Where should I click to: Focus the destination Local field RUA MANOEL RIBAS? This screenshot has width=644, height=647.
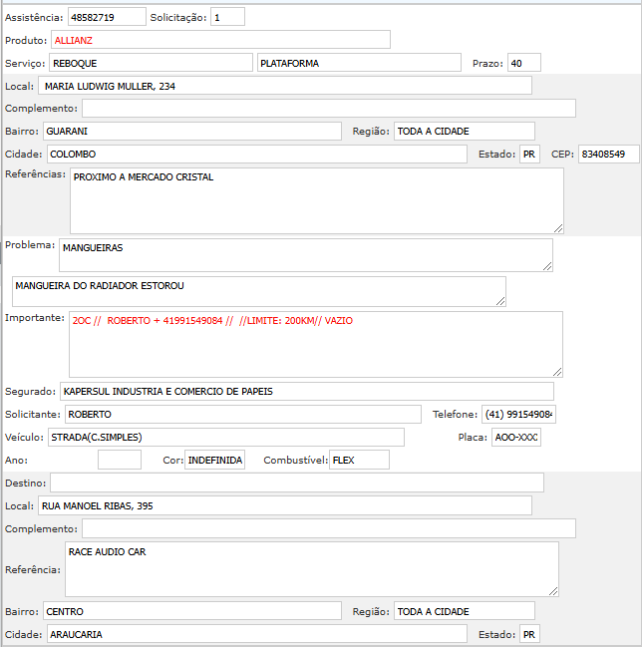(285, 505)
